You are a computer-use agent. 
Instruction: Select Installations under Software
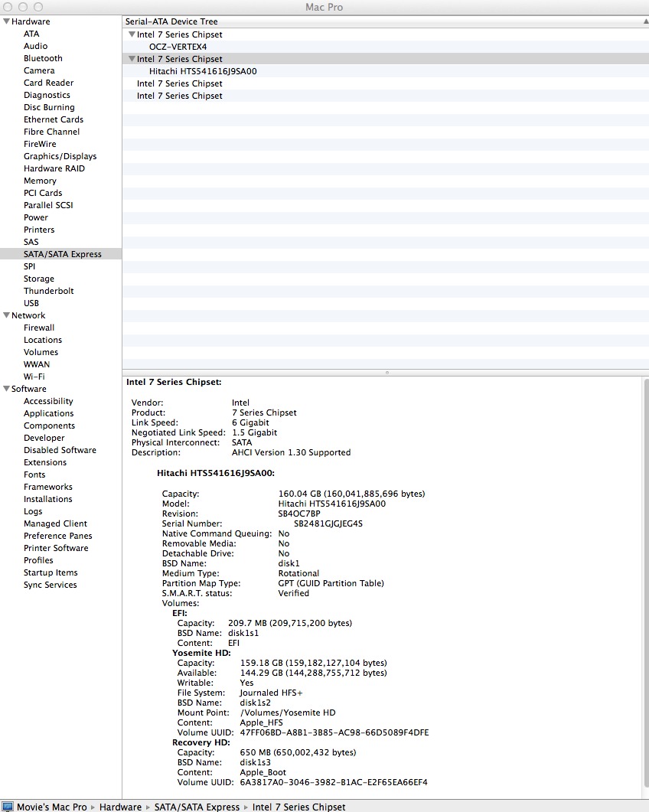pyautogui.click(x=48, y=499)
